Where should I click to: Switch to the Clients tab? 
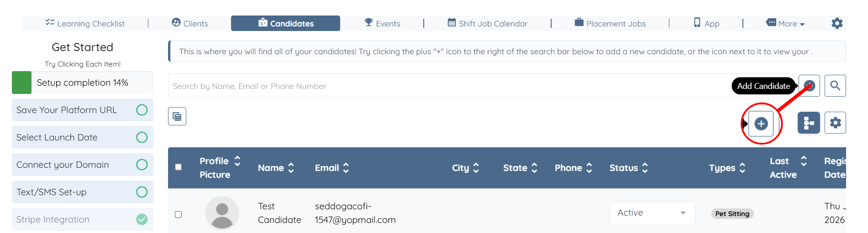click(x=190, y=23)
